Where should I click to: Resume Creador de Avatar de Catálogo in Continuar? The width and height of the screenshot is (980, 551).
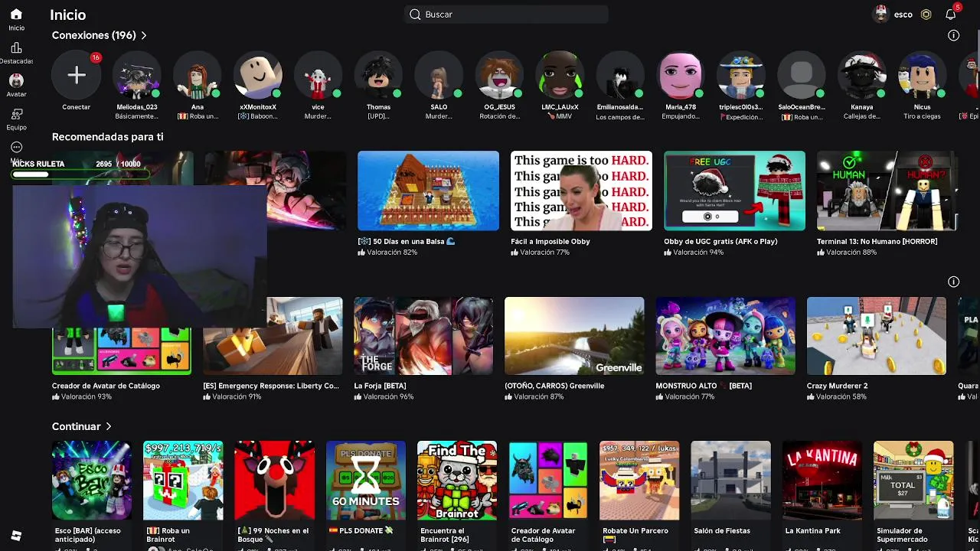(x=548, y=481)
